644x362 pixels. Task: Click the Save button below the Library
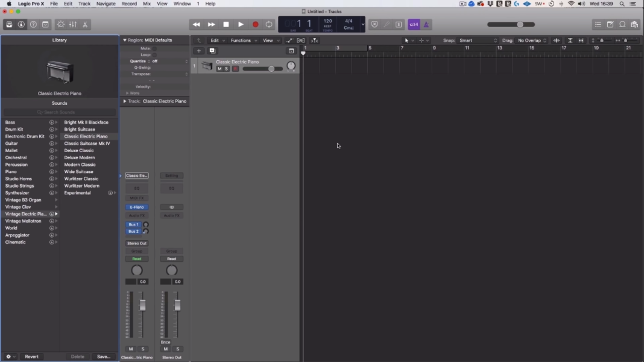tap(104, 357)
